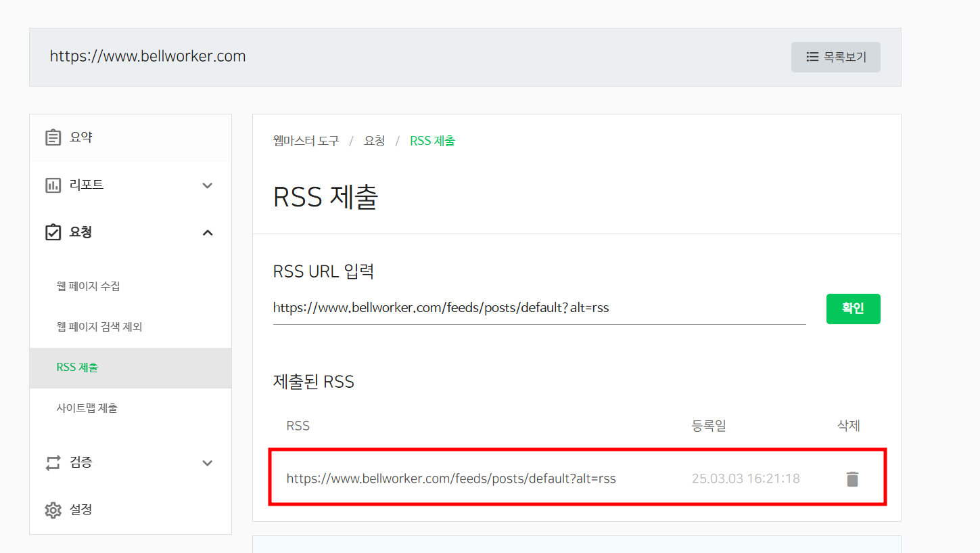Image resolution: width=980 pixels, height=553 pixels.
Task: Click the green 확인 button
Action: point(854,309)
